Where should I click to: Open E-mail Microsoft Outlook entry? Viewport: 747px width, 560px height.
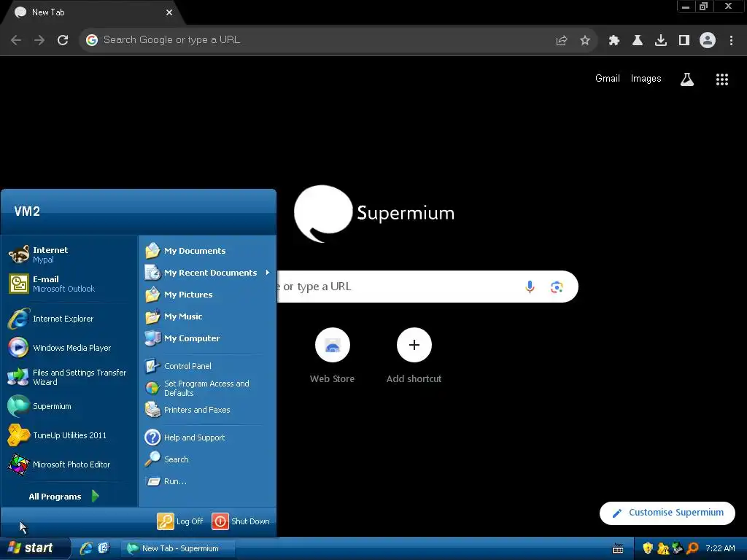pos(69,284)
